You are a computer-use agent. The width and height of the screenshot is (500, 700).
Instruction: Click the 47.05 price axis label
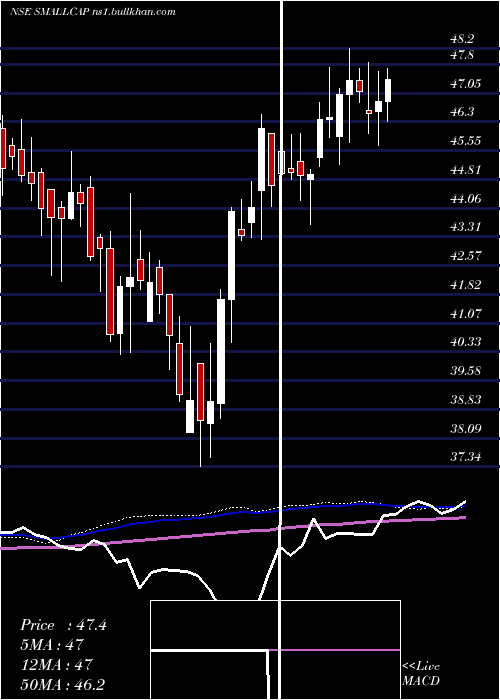(x=466, y=83)
